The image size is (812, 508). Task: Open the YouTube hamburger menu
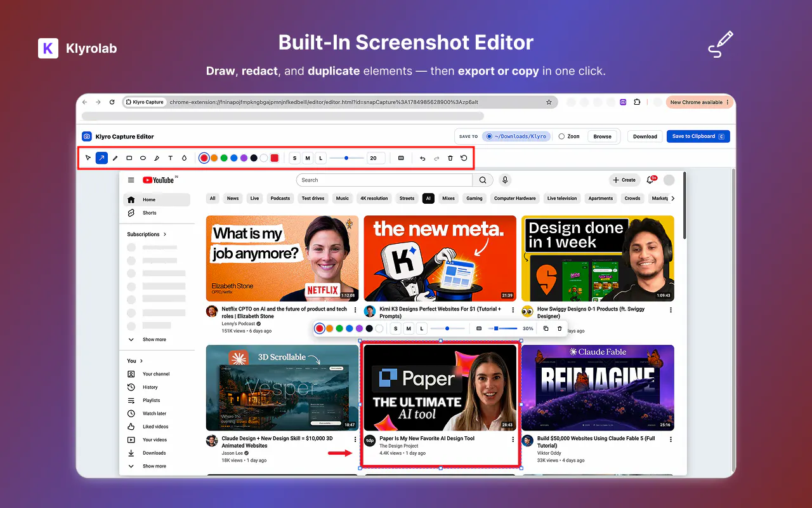pos(131,180)
